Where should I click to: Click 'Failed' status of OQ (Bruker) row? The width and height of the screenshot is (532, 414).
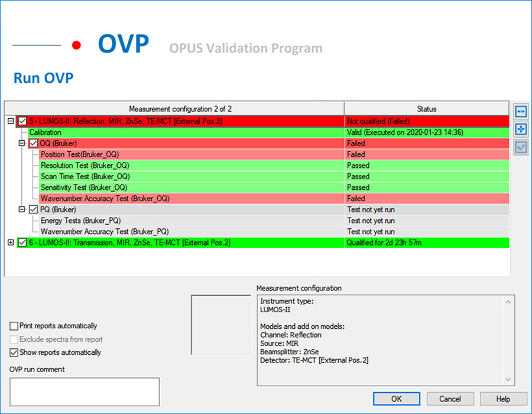(x=427, y=143)
